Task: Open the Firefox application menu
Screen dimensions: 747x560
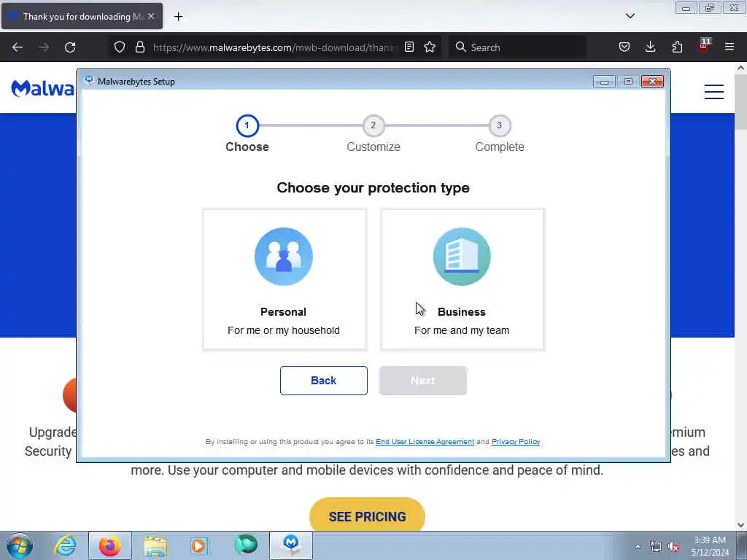Action: click(729, 47)
